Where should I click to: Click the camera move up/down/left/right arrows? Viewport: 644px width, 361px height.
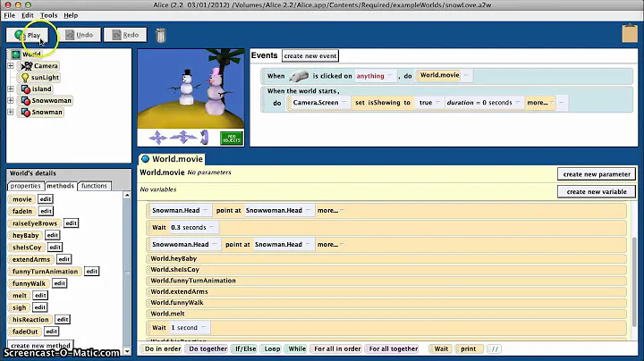pyautogui.click(x=157, y=138)
